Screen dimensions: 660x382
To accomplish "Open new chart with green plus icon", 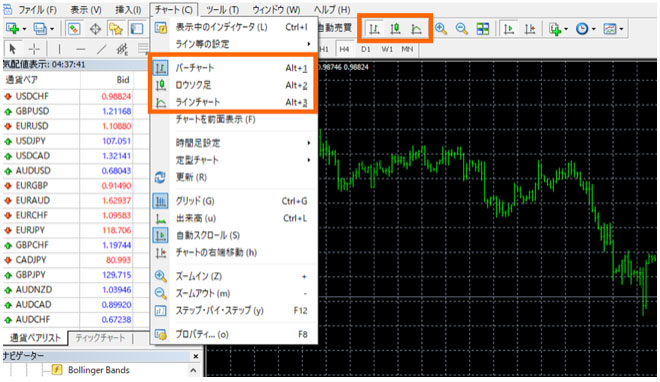I will (x=12, y=29).
